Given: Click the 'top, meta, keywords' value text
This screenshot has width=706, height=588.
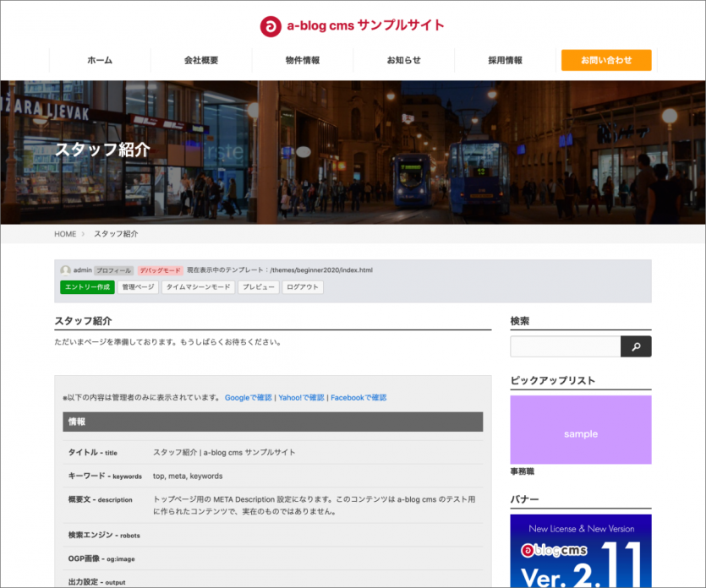Looking at the screenshot, I should (188, 476).
